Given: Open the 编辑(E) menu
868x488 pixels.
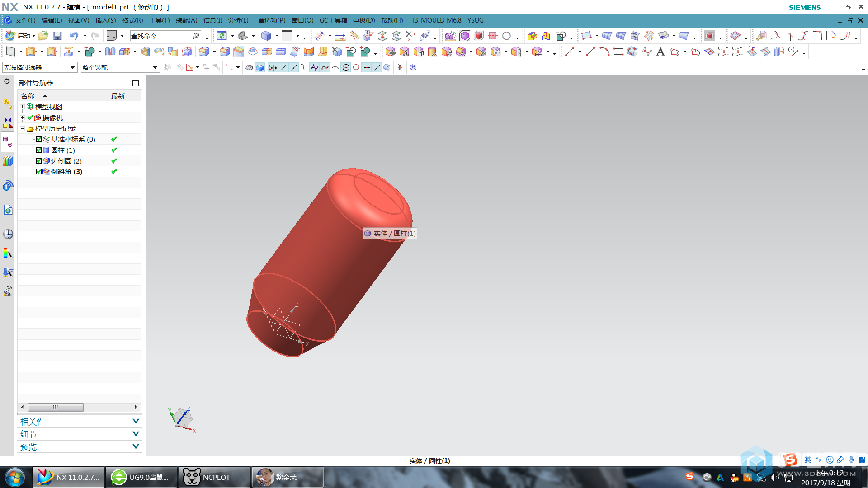Looking at the screenshot, I should 52,20.
